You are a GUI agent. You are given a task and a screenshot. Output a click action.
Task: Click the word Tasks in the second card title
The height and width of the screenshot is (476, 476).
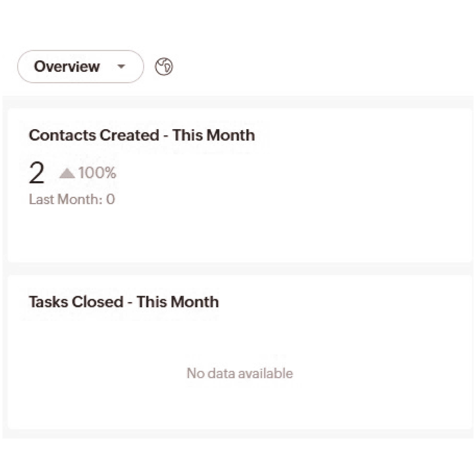pyautogui.click(x=48, y=302)
